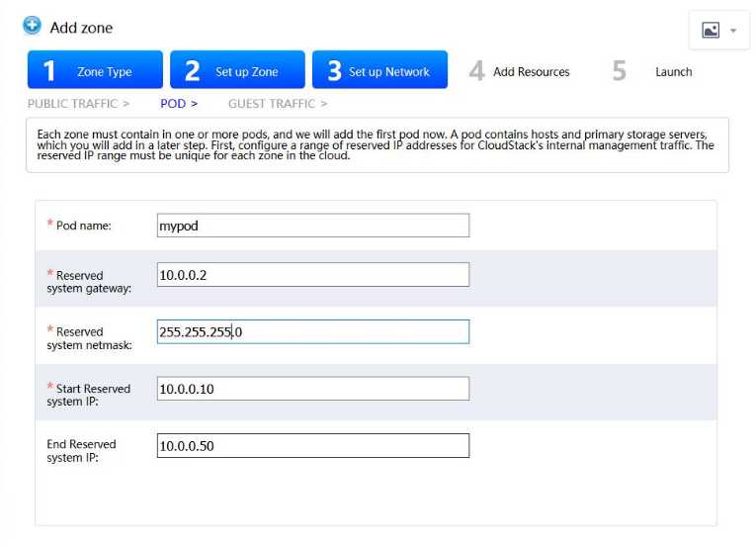Screen dimensions: 756x546
Task: Click the Pod name input field
Action: point(313,226)
